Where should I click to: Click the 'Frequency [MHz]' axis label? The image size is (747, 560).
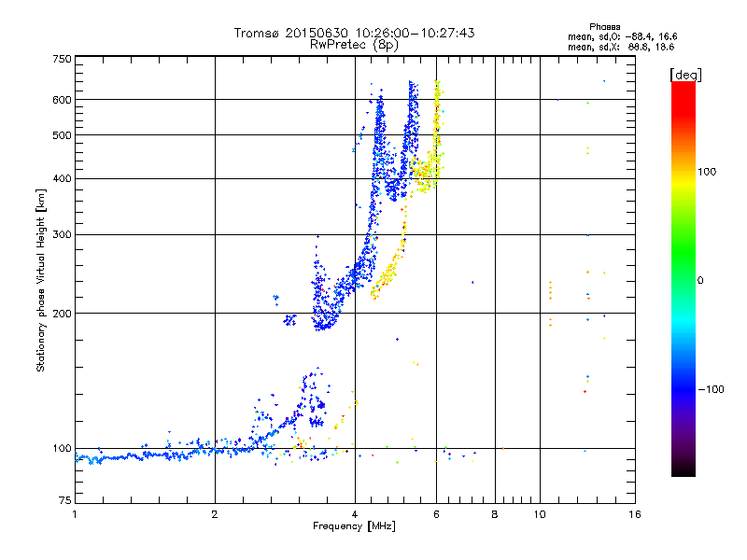354,526
